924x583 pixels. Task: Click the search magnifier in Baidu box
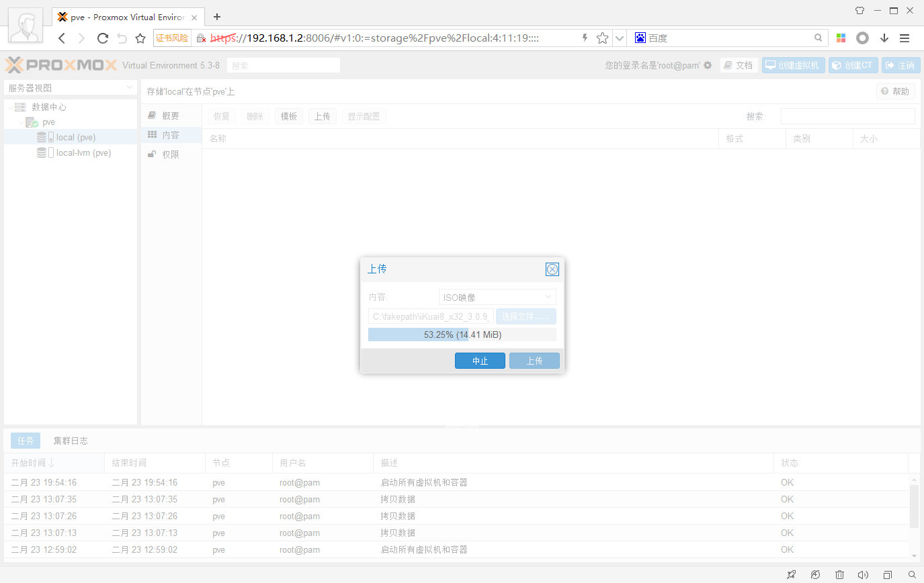tap(818, 38)
